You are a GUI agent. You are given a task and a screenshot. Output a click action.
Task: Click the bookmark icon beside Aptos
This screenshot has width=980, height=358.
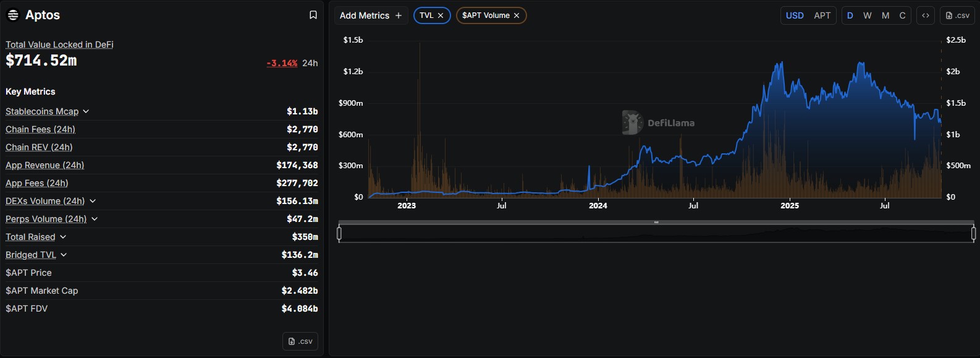click(x=313, y=15)
